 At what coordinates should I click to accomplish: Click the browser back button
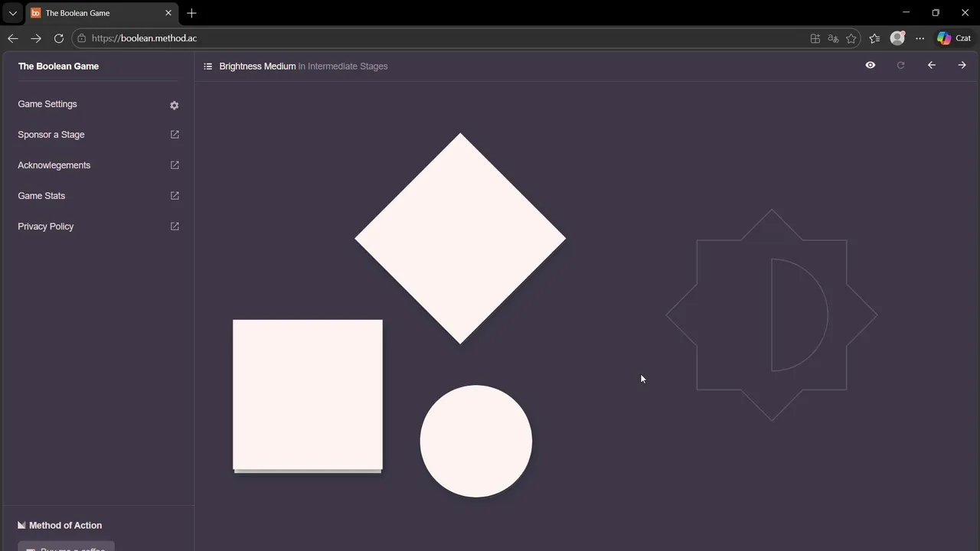pos(13,38)
